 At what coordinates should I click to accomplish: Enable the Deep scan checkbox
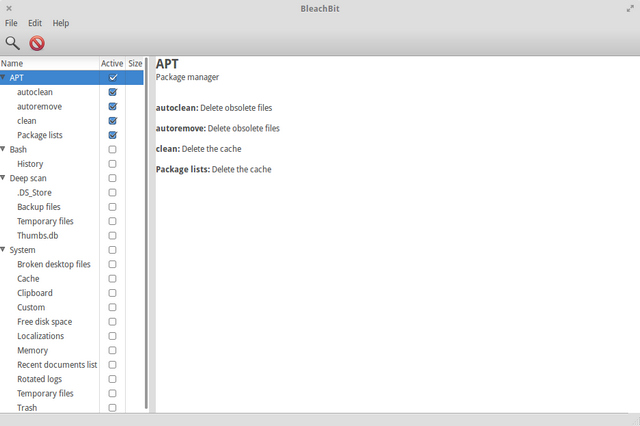(112, 178)
